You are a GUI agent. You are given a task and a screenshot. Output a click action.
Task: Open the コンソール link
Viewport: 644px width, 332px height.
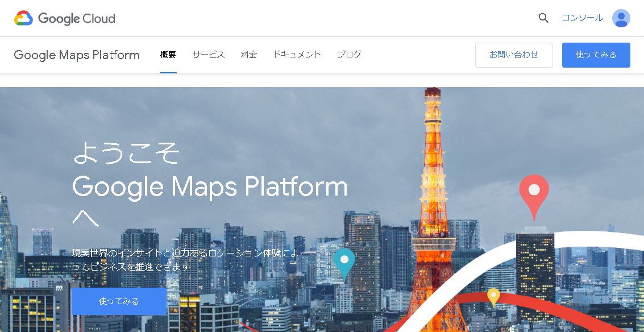point(582,18)
